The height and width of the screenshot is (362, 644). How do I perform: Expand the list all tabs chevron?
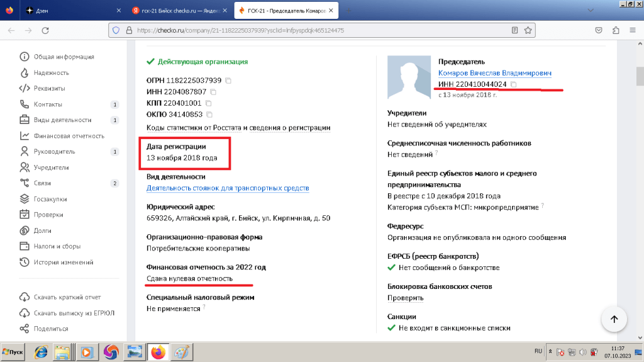589,11
